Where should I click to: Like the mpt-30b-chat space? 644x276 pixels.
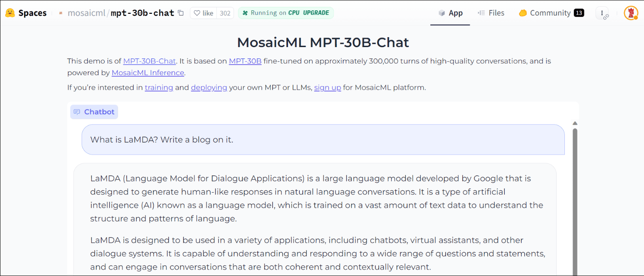(203, 13)
